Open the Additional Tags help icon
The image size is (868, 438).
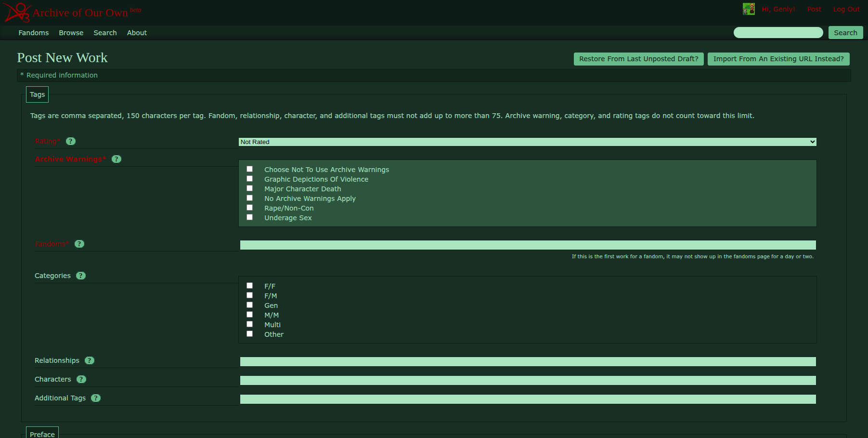tap(96, 398)
